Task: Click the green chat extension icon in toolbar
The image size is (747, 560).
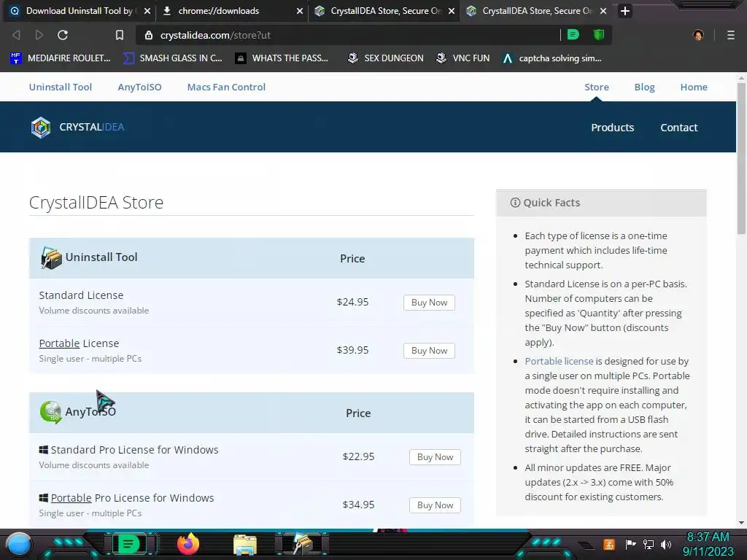Action: coord(573,35)
